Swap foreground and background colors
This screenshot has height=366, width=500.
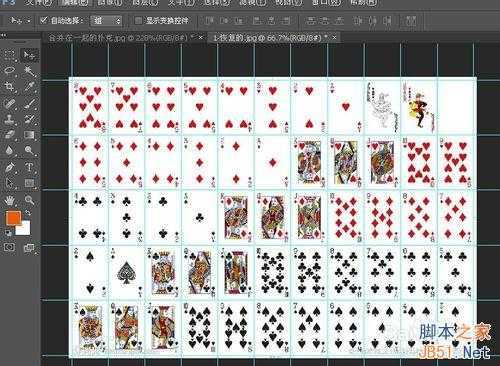point(28,213)
